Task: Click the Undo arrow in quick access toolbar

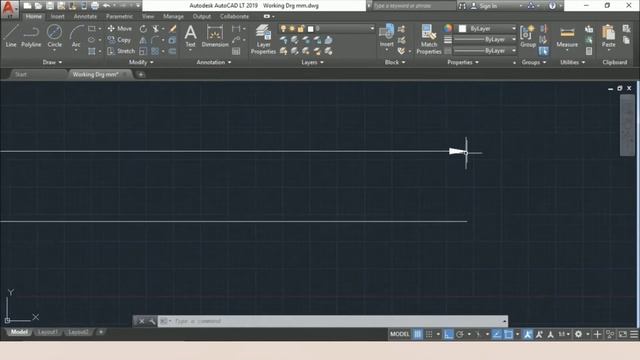Action: coord(107,6)
